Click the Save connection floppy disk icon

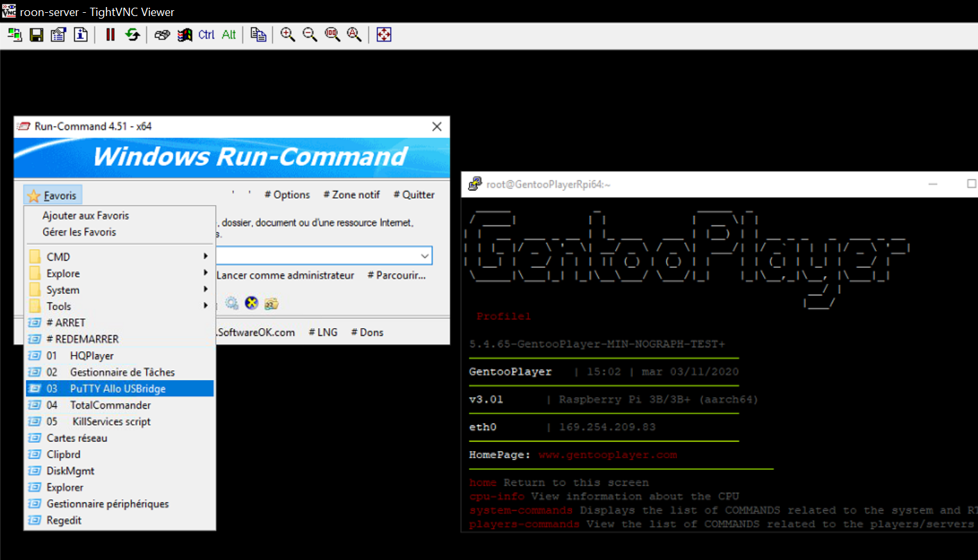click(x=37, y=35)
